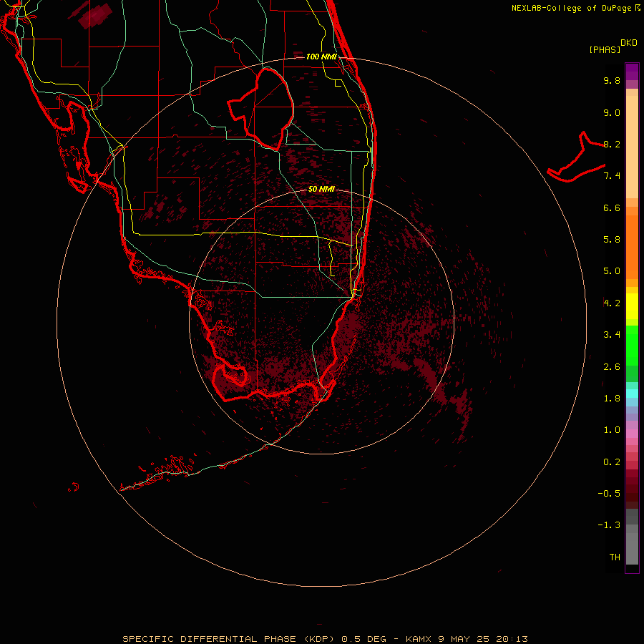Click the 3.4 scale value
This screenshot has height=644, width=644.
tap(612, 335)
